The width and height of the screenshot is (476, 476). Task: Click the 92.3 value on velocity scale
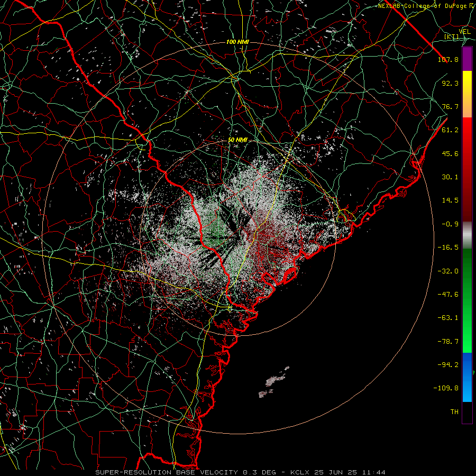(450, 83)
